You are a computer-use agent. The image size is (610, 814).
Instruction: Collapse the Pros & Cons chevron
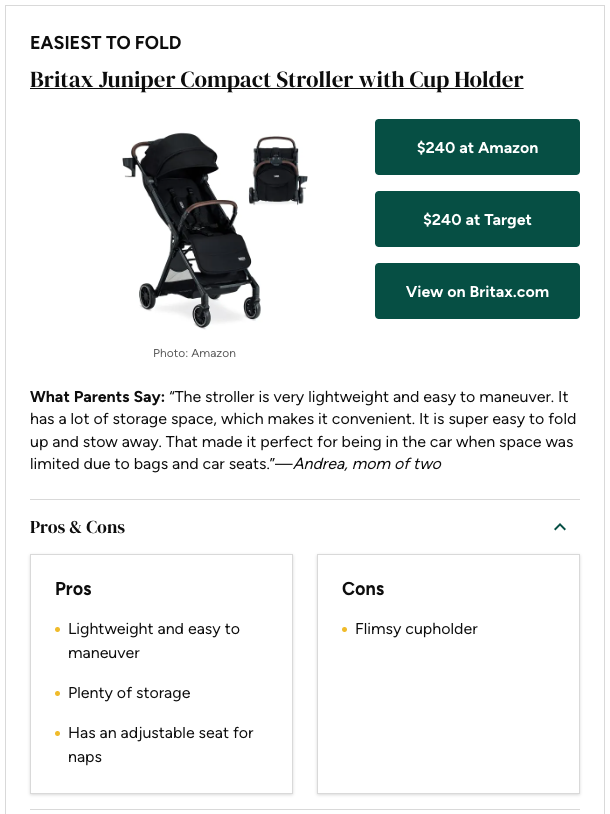(x=560, y=527)
